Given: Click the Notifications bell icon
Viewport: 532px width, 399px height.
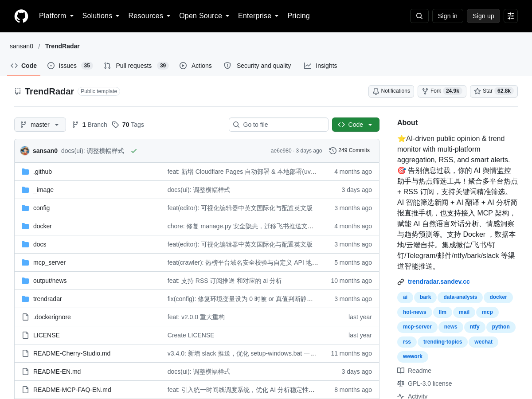Looking at the screenshot, I should click(x=376, y=91).
